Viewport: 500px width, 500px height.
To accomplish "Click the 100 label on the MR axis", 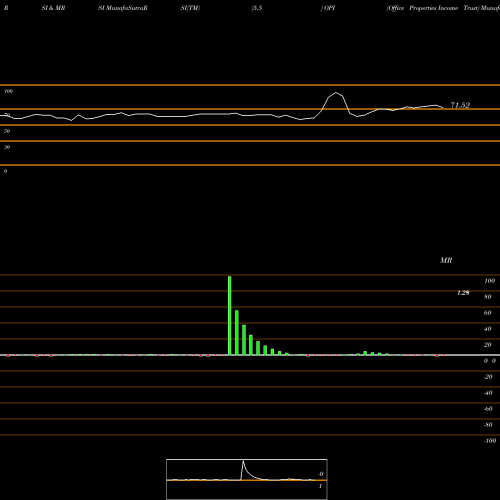I will click(489, 281).
